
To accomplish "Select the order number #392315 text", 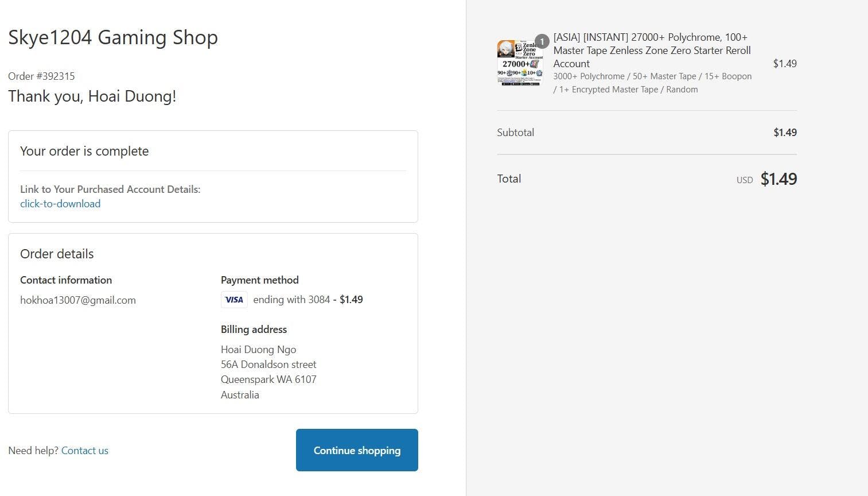I will pyautogui.click(x=41, y=76).
